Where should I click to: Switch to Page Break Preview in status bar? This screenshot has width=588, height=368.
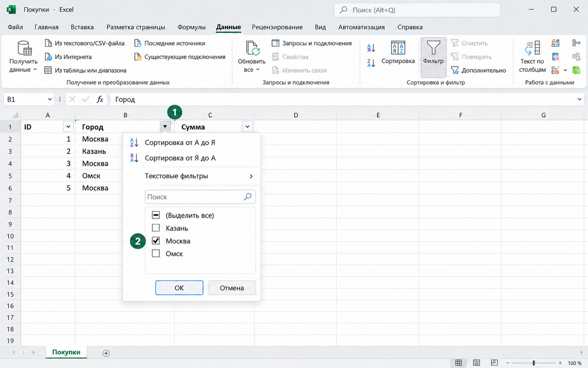click(x=494, y=363)
